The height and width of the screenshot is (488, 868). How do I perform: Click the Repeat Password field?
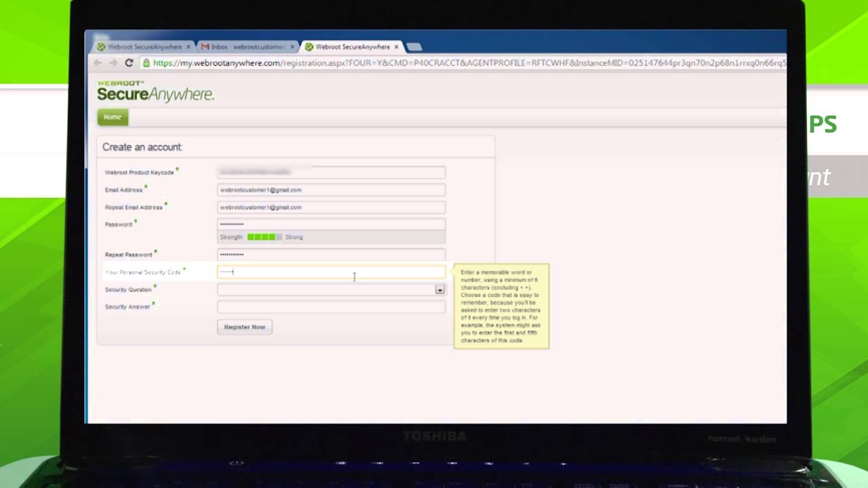(x=331, y=254)
